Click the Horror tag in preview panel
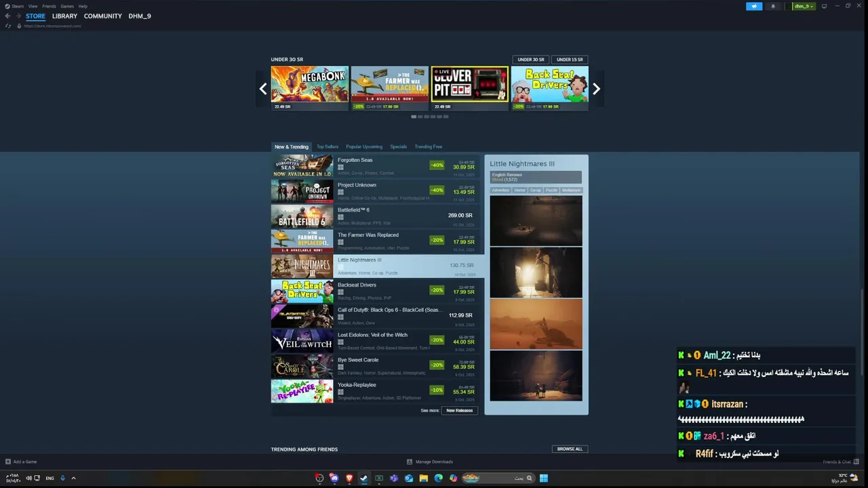 click(x=519, y=190)
